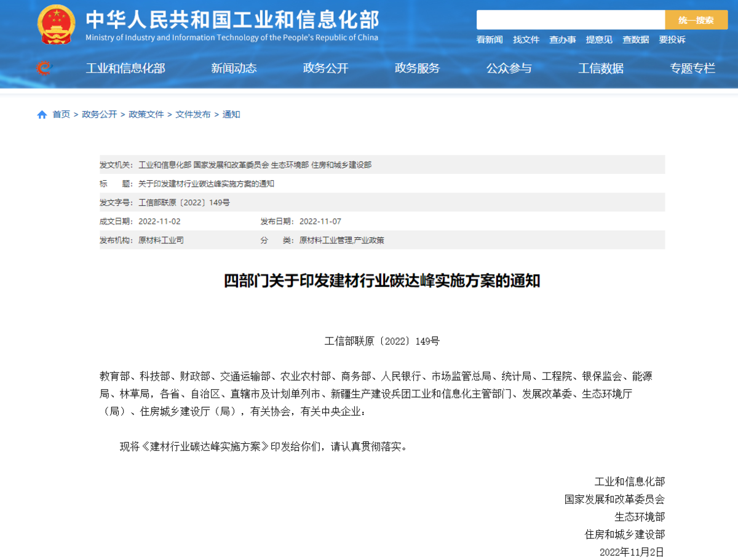Go to 政策文件 in the breadcrumb
The height and width of the screenshot is (560, 738).
(x=146, y=114)
